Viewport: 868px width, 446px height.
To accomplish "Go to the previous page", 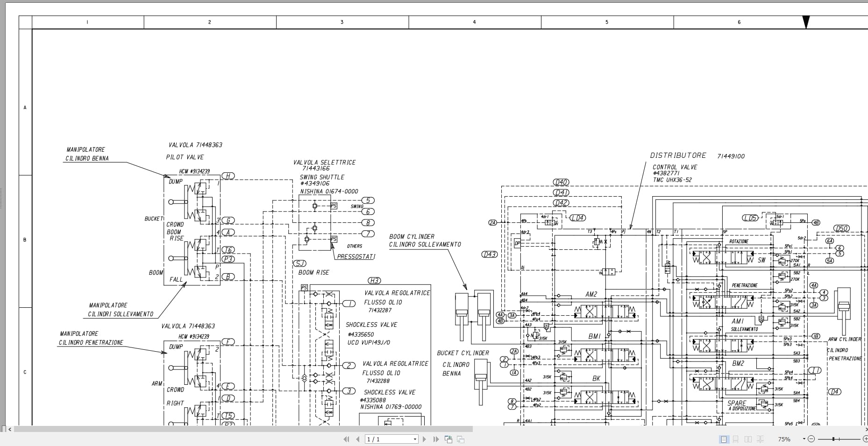I will [x=358, y=439].
